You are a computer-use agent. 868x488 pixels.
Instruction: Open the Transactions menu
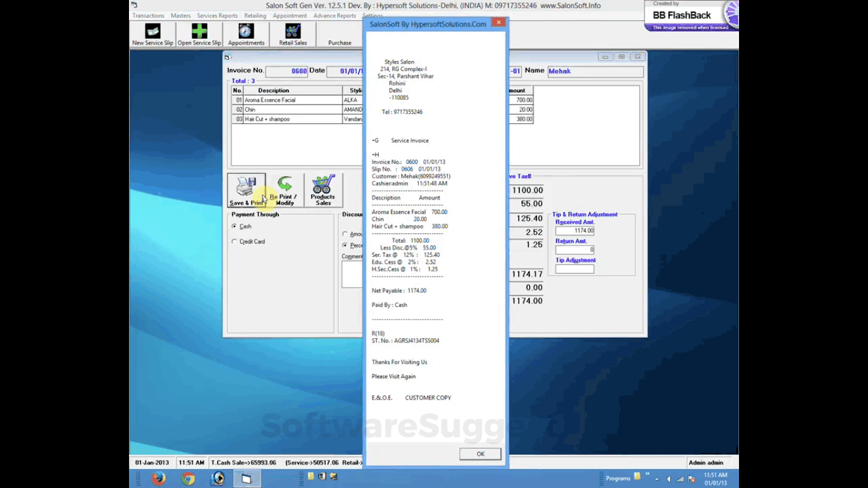pyautogui.click(x=149, y=16)
